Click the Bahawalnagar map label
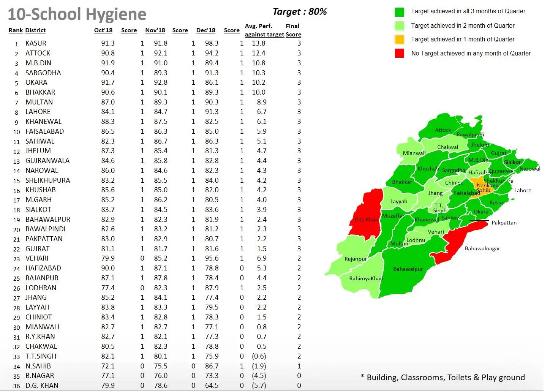Viewport: 550px width, 392px height. [x=482, y=249]
